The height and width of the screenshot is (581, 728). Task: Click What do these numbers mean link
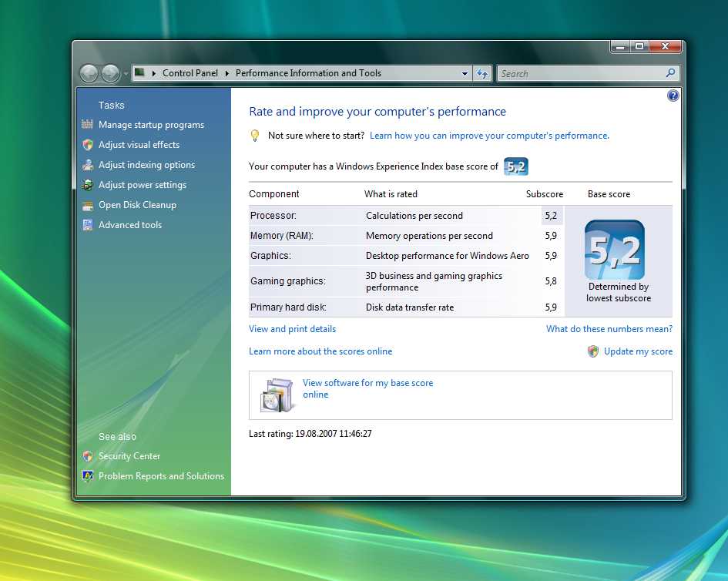pos(609,329)
